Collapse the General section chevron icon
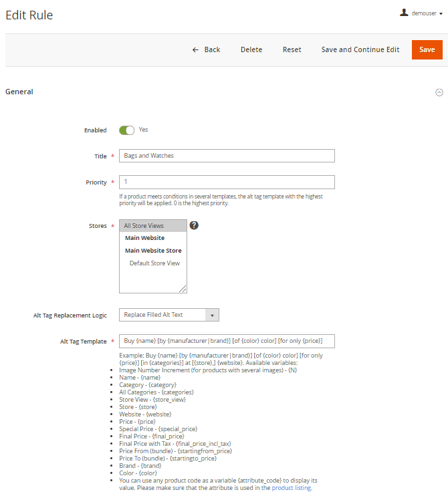The width and height of the screenshot is (448, 502). click(x=439, y=92)
